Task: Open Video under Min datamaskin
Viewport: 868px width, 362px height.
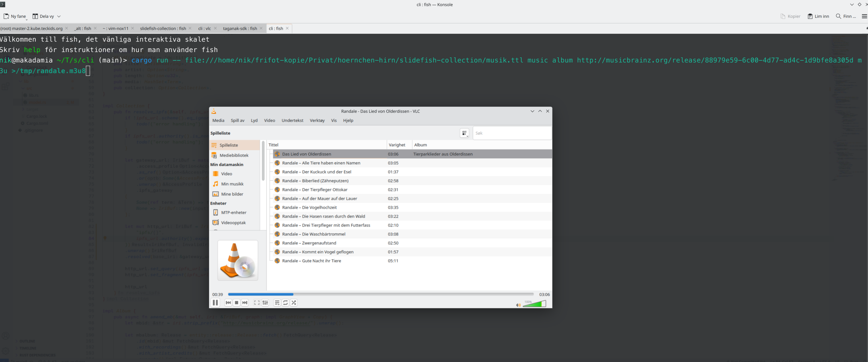Action: (x=234, y=174)
